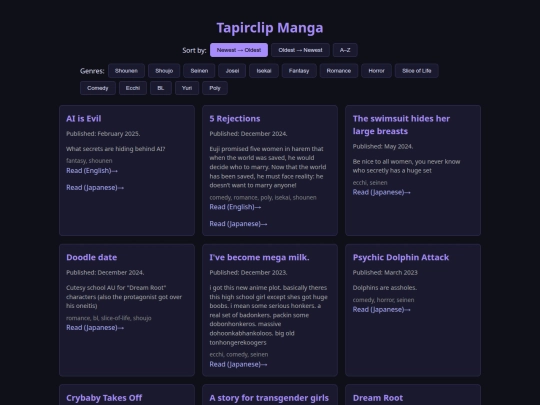Click the 'Genres:' label
The width and height of the screenshot is (540, 405).
click(x=92, y=71)
